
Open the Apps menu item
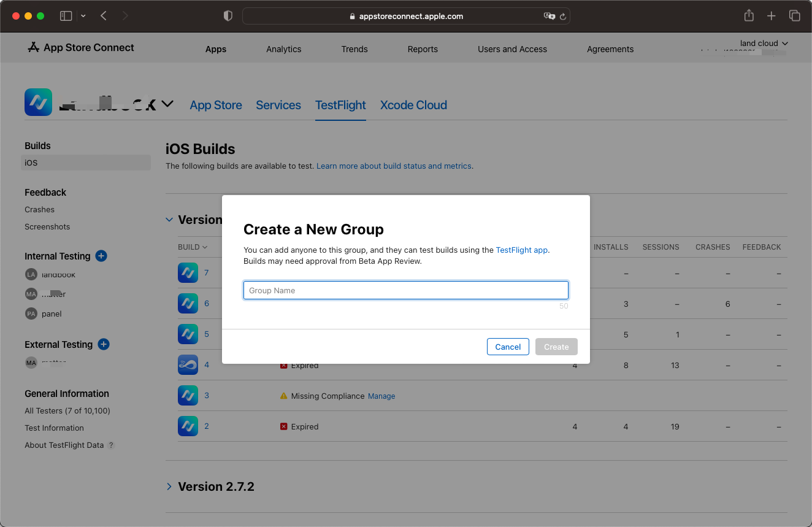pyautogui.click(x=216, y=49)
